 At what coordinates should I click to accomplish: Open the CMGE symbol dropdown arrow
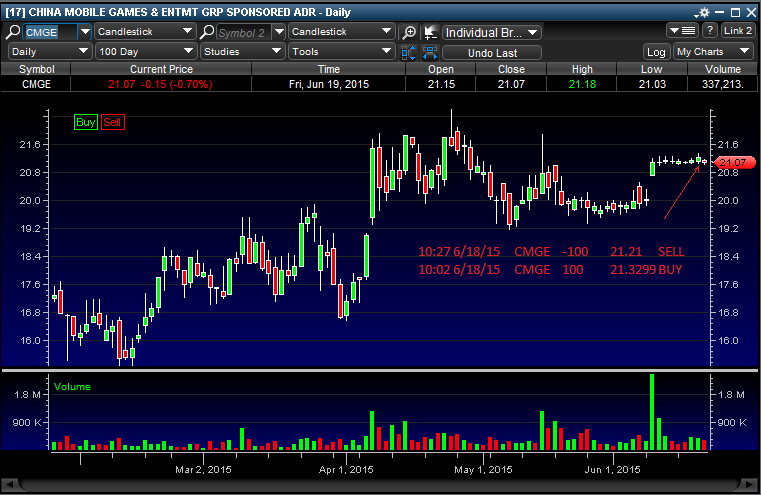85,32
